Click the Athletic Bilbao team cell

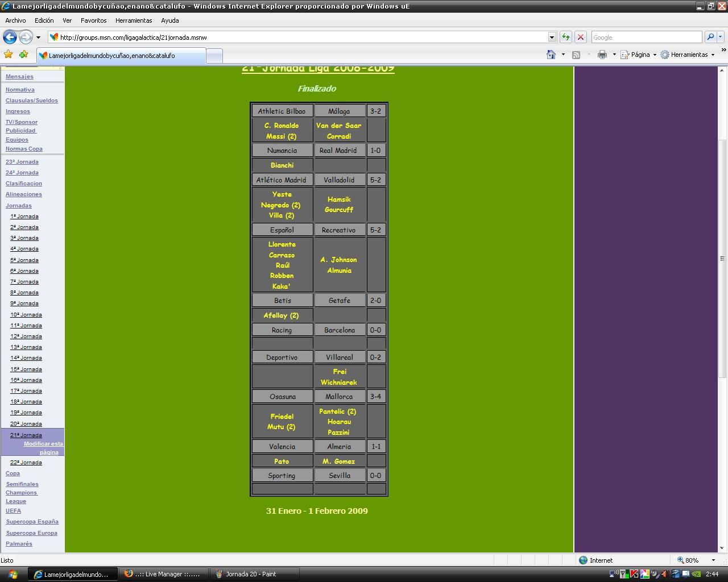click(282, 111)
